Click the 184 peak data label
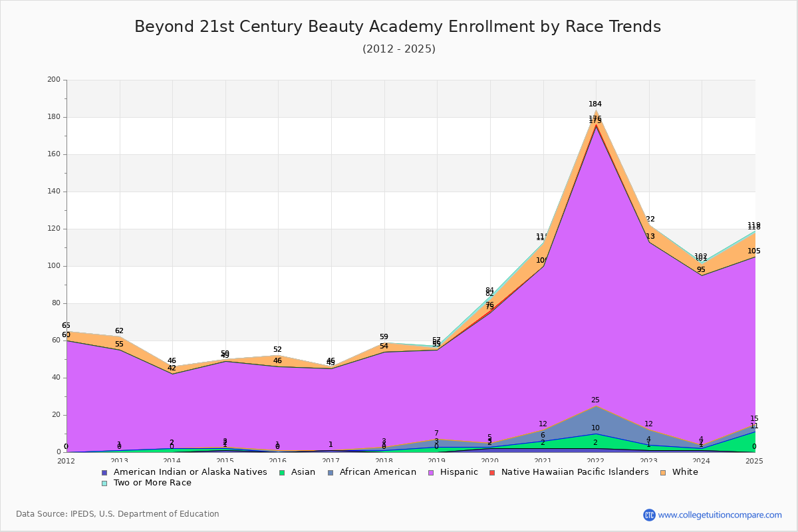Image resolution: width=798 pixels, height=532 pixels. [595, 104]
